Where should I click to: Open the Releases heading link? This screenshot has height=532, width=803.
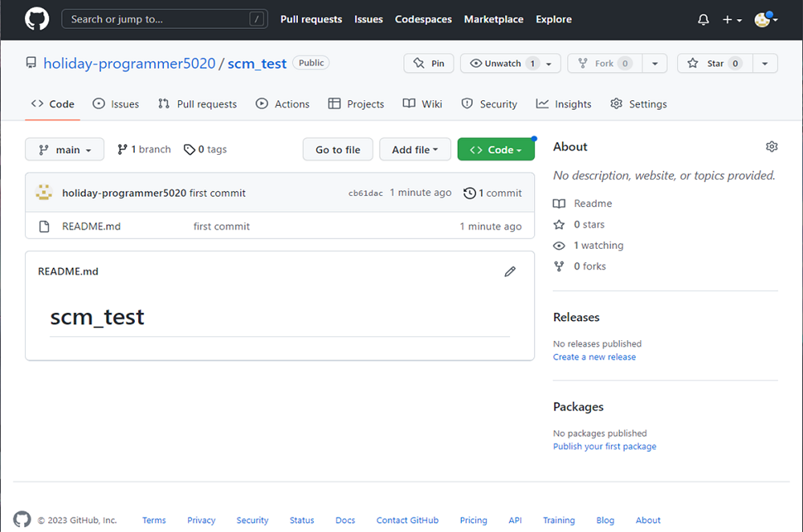click(x=576, y=318)
